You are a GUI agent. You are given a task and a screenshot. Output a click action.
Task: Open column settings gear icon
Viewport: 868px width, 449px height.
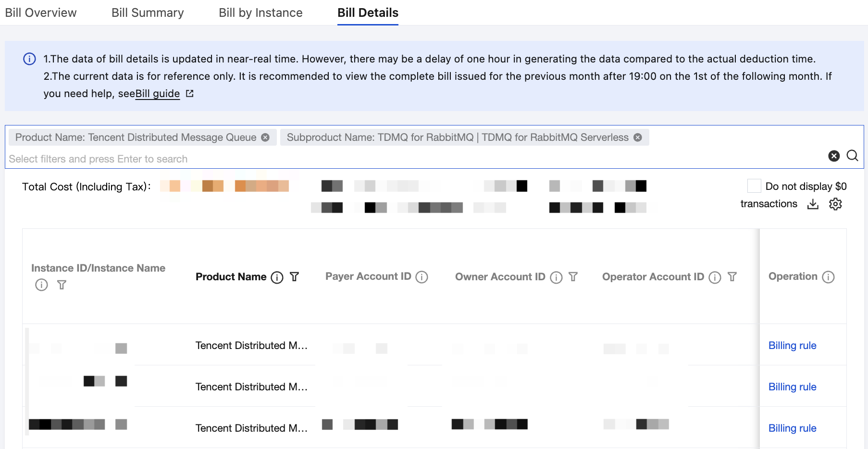(835, 204)
